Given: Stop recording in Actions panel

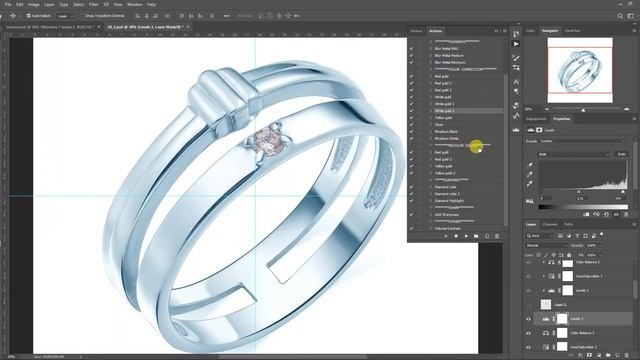Looking at the screenshot, I should 446,236.
